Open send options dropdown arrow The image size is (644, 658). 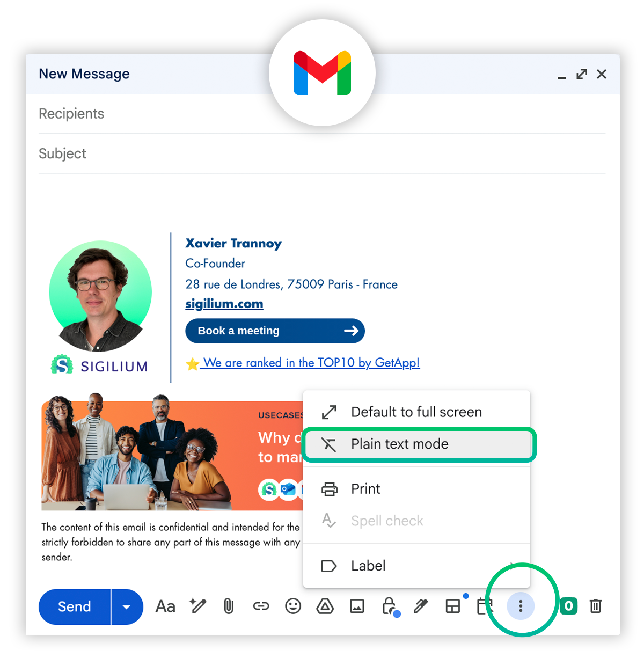click(x=127, y=607)
